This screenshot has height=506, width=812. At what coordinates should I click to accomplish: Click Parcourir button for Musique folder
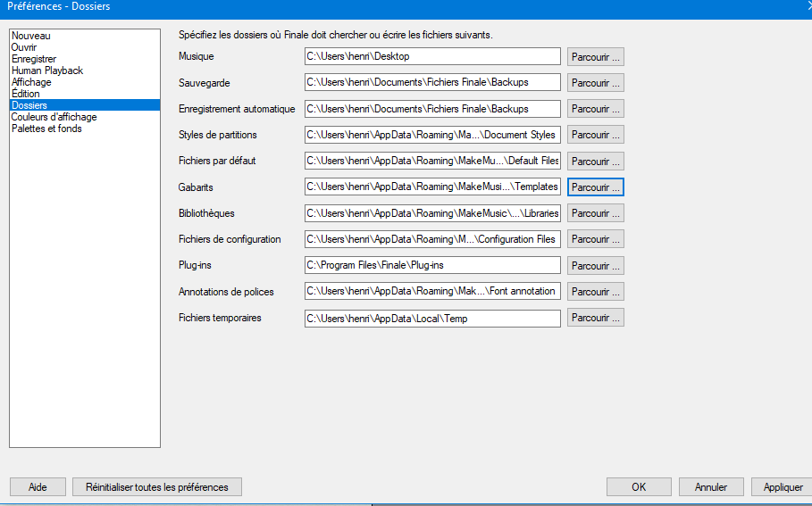click(x=595, y=57)
